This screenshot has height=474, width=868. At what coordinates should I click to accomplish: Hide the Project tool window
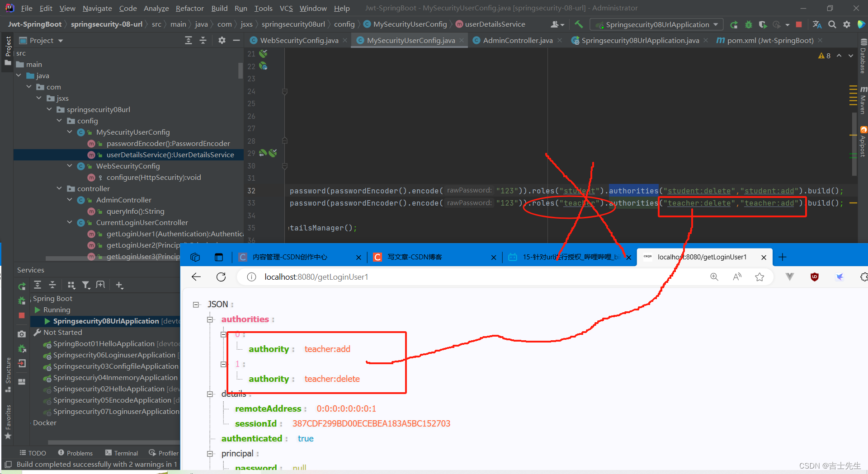coord(236,40)
